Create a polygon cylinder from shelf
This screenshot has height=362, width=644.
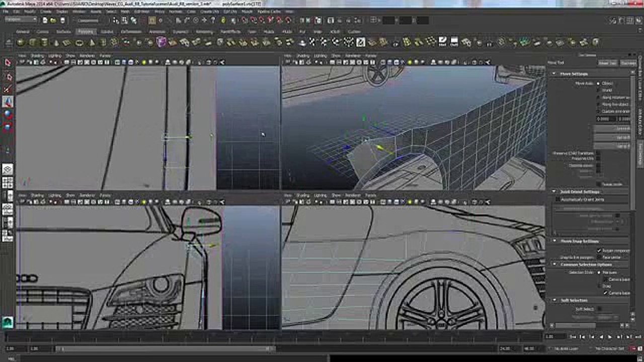point(45,42)
